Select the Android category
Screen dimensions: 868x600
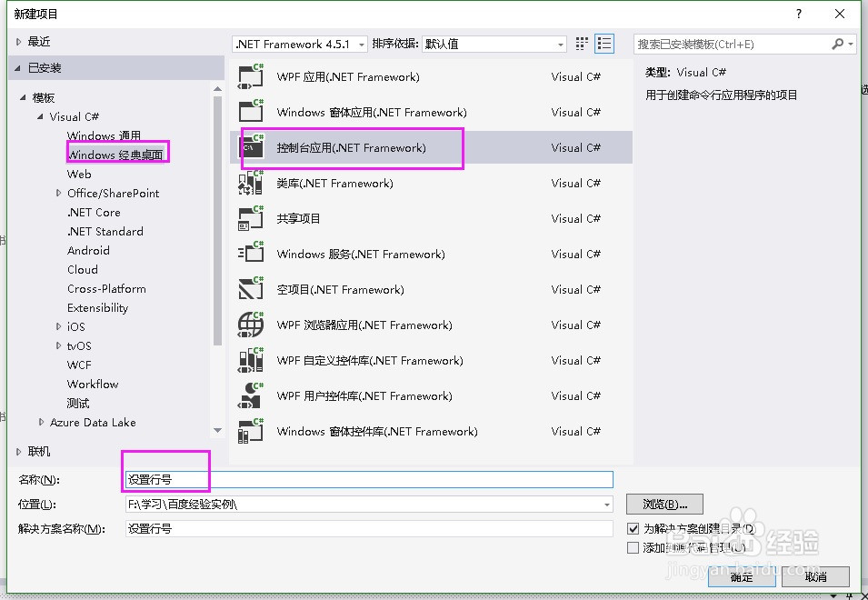click(x=88, y=250)
